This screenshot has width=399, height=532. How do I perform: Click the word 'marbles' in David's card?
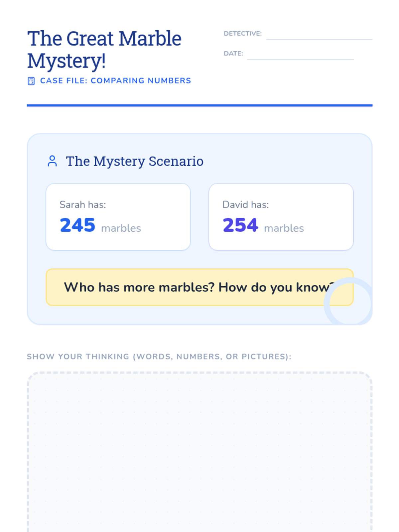point(284,228)
